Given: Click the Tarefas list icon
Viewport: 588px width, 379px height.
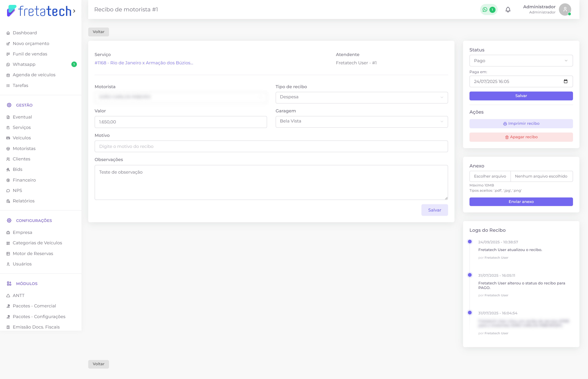Looking at the screenshot, I should [8, 86].
